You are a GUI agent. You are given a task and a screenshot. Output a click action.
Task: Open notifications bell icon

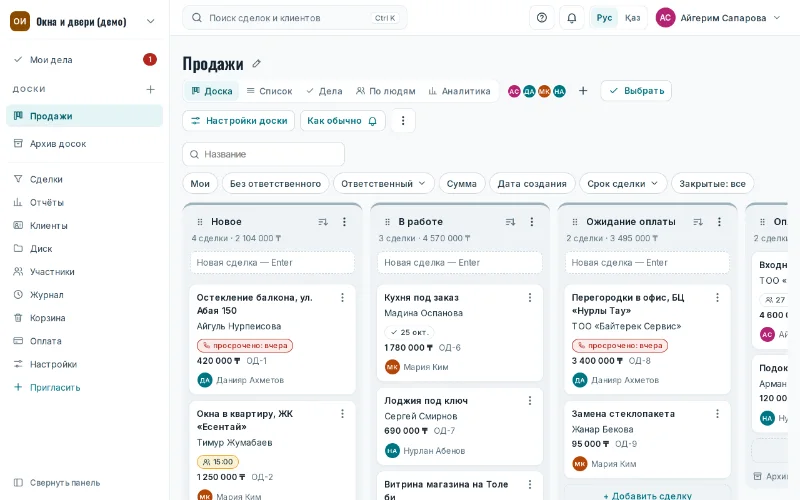coord(571,18)
